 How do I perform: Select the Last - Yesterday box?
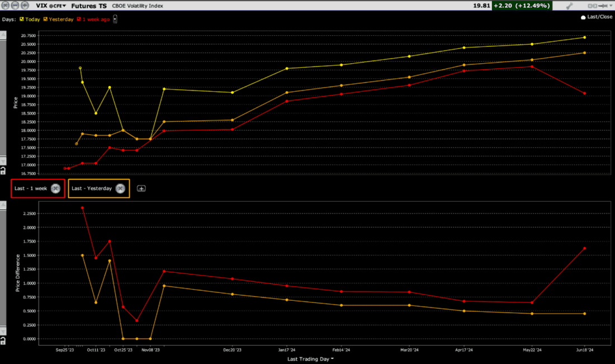[99, 188]
